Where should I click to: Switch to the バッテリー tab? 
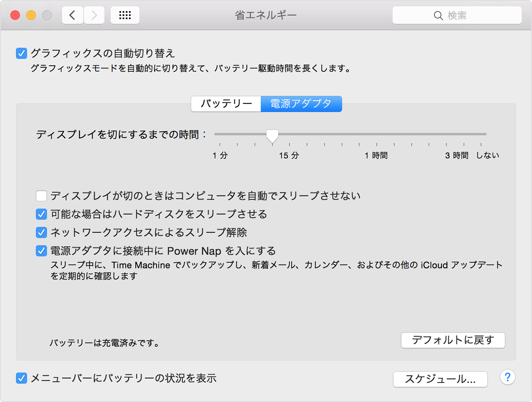click(226, 104)
